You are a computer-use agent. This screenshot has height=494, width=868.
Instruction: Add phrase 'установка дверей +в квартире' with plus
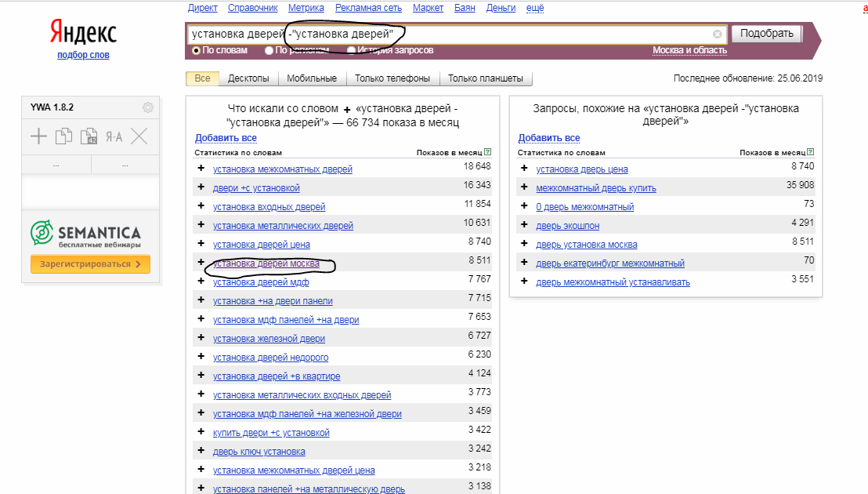[201, 375]
